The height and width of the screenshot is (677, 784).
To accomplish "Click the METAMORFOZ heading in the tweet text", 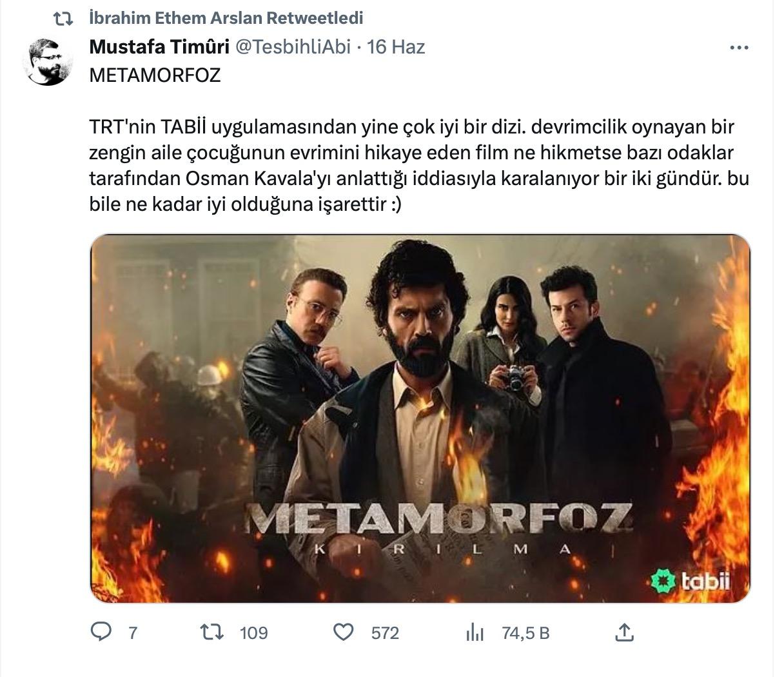I will pos(155,75).
